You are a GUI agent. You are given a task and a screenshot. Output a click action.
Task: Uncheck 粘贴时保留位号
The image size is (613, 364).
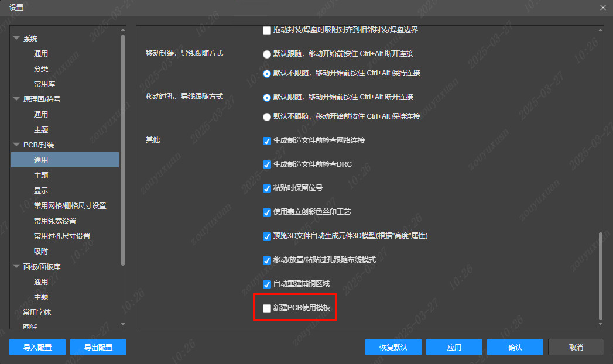point(267,188)
